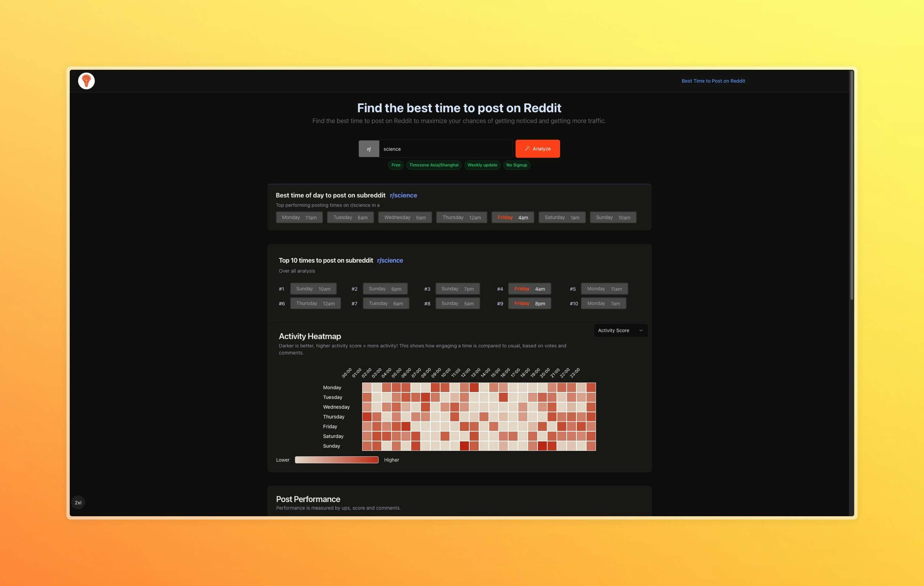924x586 pixels.
Task: Click the 2xl breakpoint badge
Action: (78, 503)
